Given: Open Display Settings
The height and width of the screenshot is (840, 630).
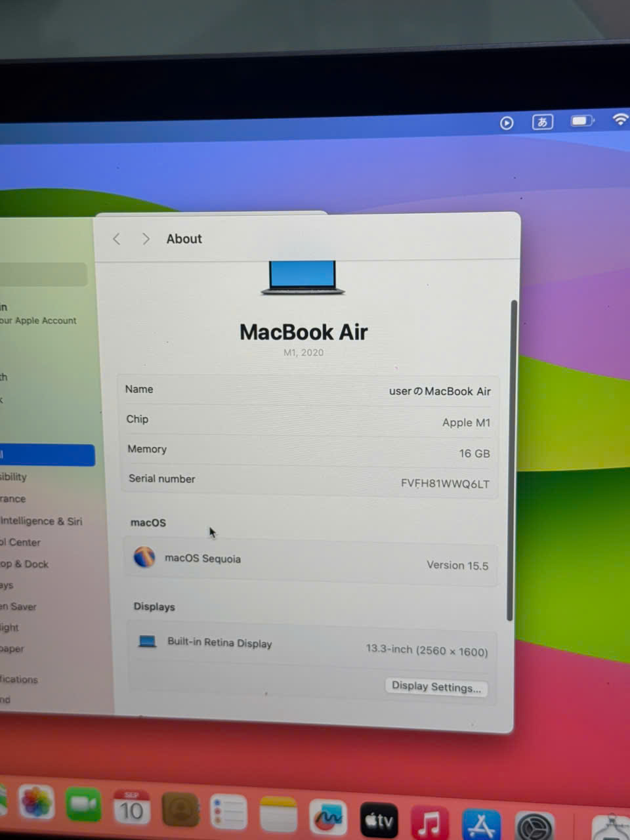Looking at the screenshot, I should pos(436,686).
